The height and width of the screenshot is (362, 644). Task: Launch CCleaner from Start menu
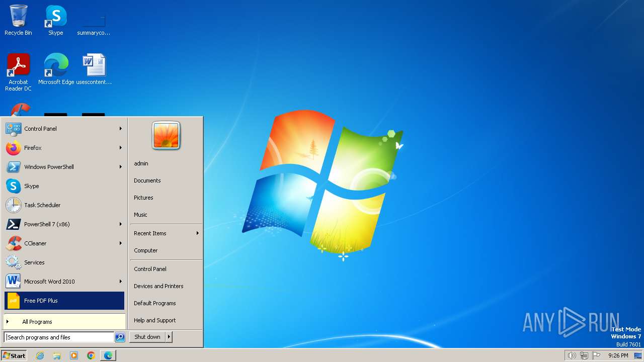tap(64, 243)
